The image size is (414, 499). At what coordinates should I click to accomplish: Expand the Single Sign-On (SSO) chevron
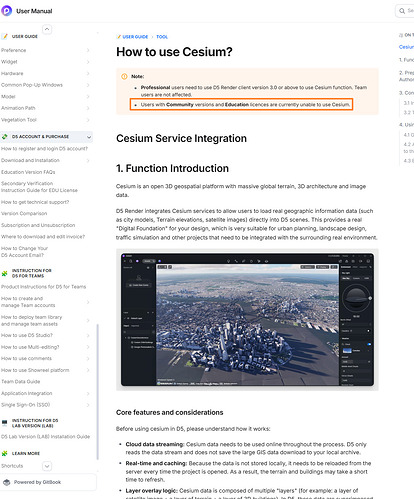point(88,405)
